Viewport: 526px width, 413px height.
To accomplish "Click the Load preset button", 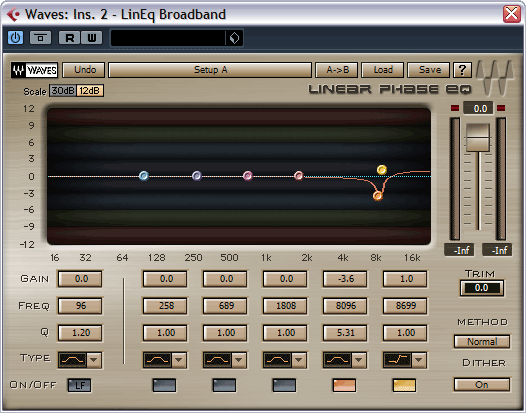I will 383,70.
